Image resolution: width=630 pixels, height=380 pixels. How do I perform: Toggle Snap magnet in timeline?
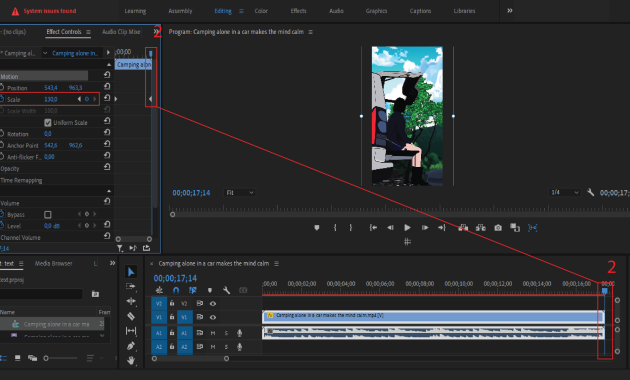tap(176, 290)
